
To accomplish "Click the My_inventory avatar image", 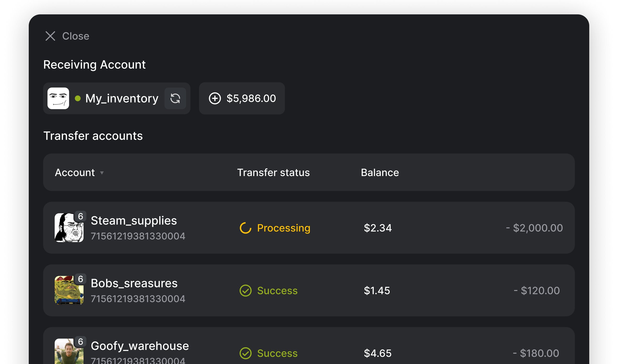I will point(58,98).
